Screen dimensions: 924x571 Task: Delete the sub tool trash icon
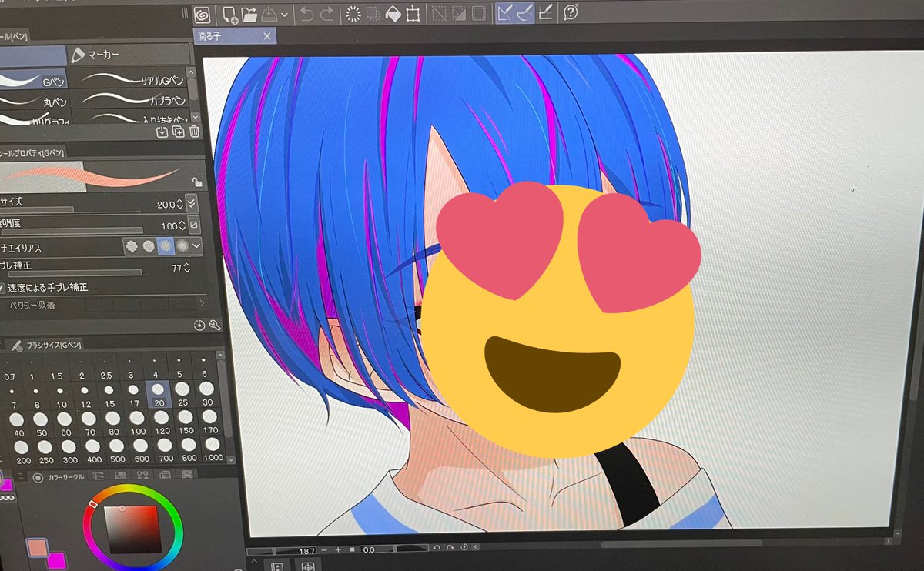click(x=195, y=132)
